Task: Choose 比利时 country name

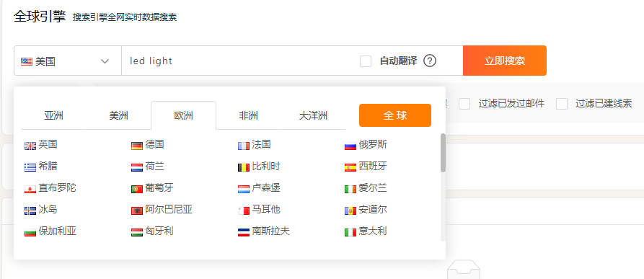Action: (266, 166)
